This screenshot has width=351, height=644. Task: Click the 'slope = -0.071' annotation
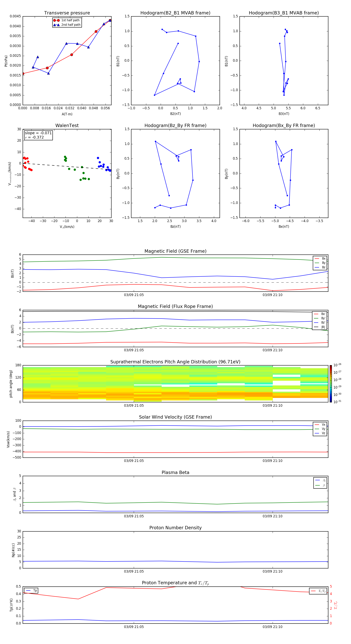tap(38, 133)
